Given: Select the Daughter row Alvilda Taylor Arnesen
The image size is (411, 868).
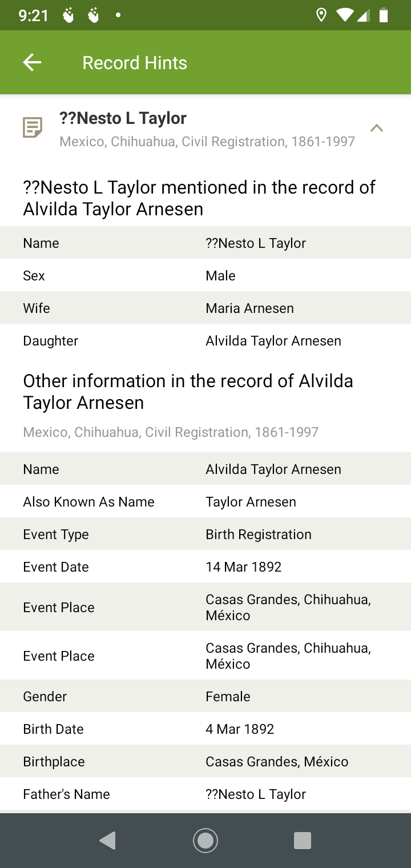Looking at the screenshot, I should (205, 341).
